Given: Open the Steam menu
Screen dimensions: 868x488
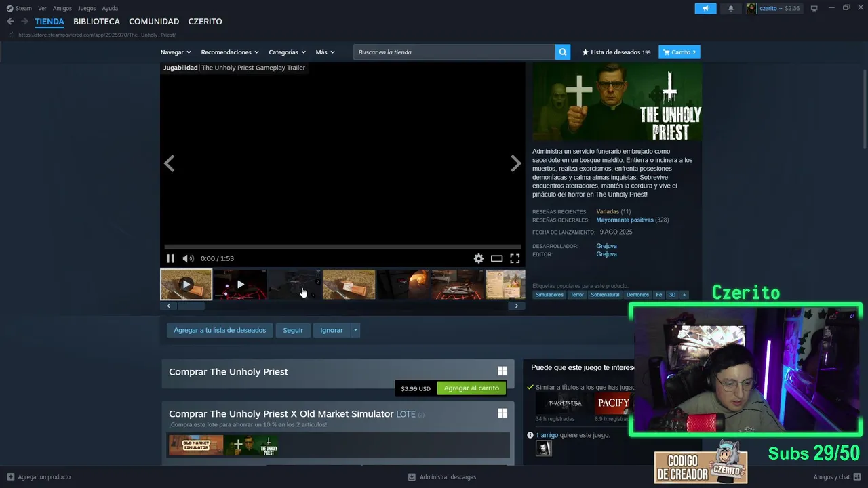Looking at the screenshot, I should (20, 8).
